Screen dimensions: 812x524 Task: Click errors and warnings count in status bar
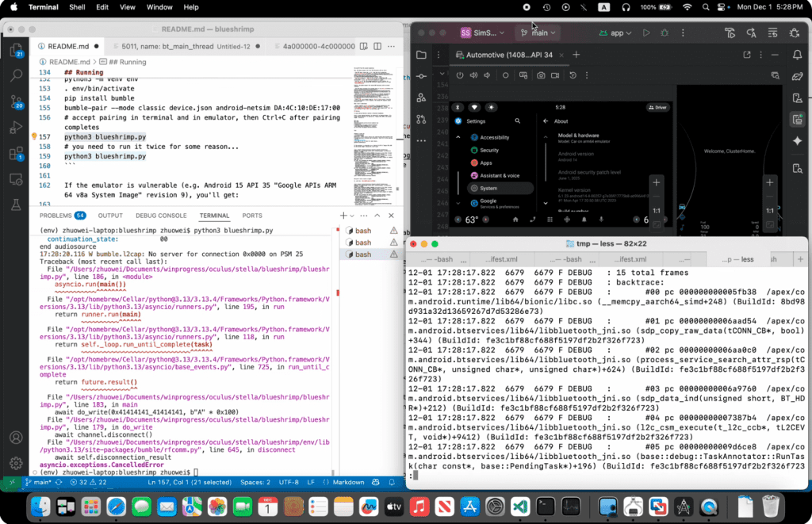(88, 482)
